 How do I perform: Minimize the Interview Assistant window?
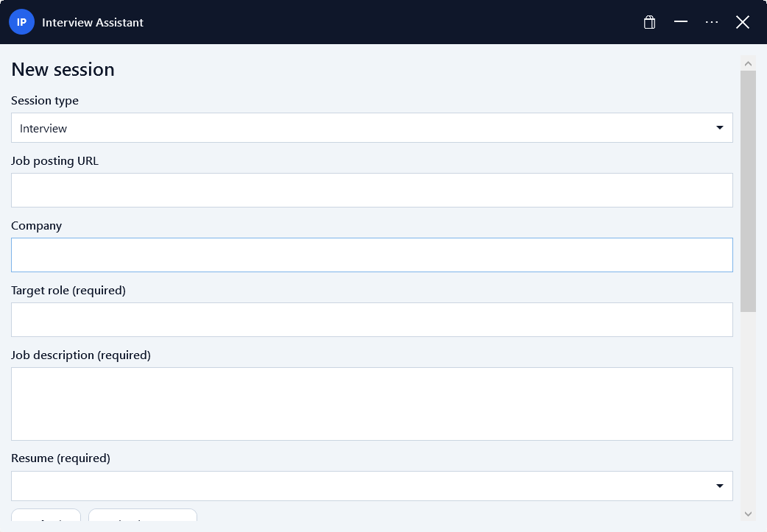point(680,21)
